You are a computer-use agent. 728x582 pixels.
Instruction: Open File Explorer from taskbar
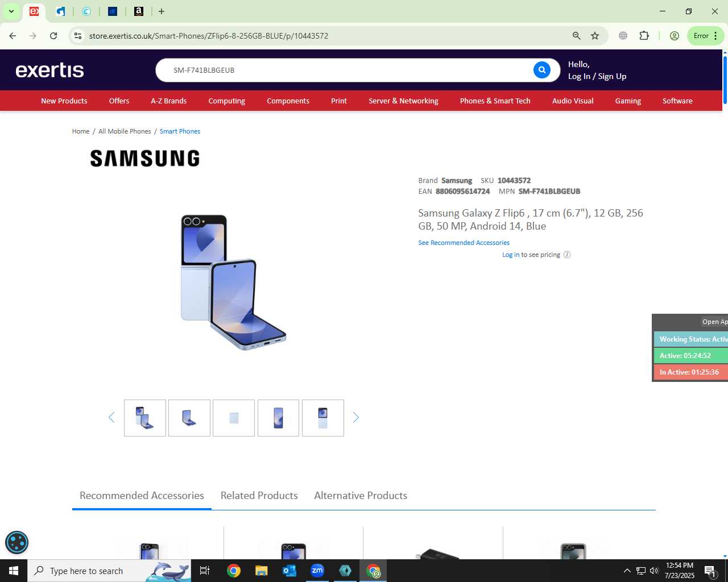click(x=262, y=571)
